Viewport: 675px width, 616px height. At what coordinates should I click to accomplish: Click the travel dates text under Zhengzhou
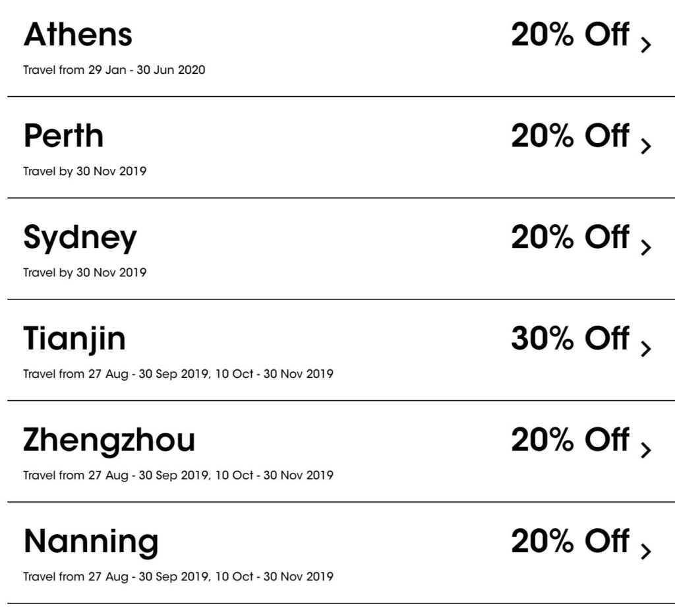coord(178,475)
